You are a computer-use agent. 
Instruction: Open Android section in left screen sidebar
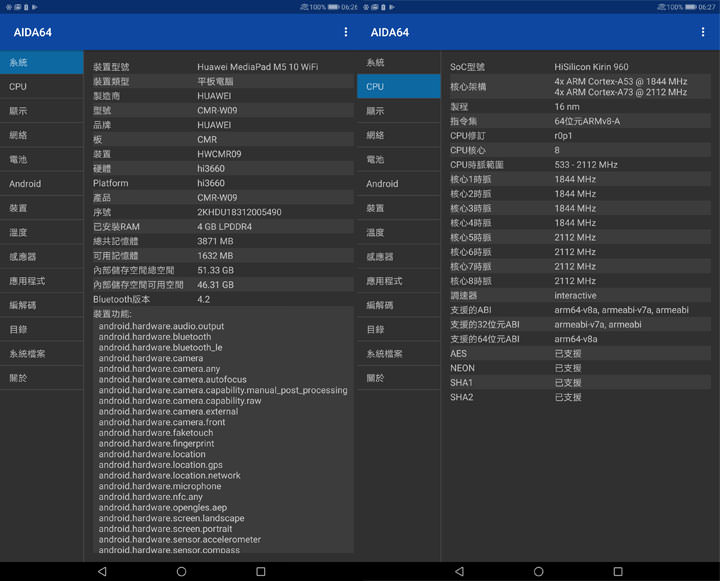tap(42, 184)
